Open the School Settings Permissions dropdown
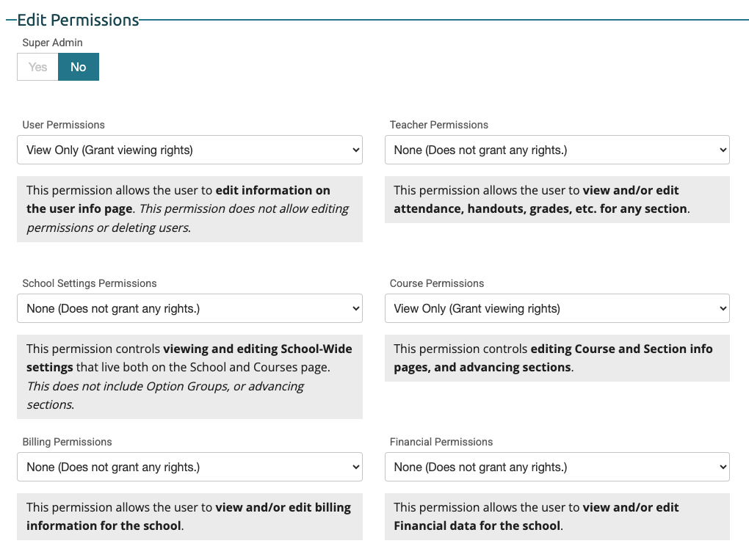The image size is (749, 560). 189,308
